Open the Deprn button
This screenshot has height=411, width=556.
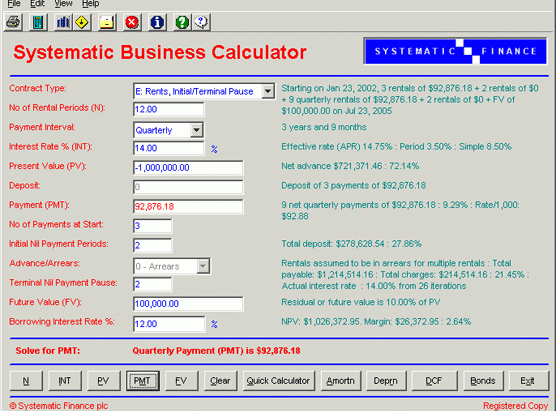(x=386, y=381)
